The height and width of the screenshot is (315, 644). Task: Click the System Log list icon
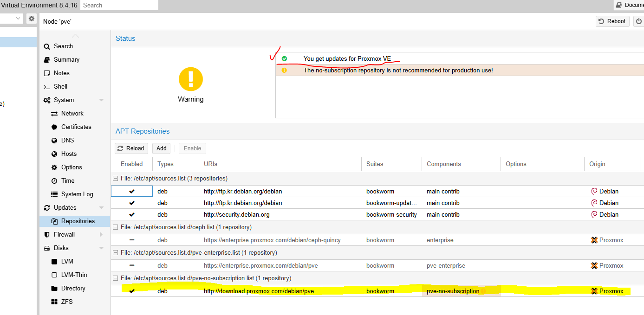54,194
